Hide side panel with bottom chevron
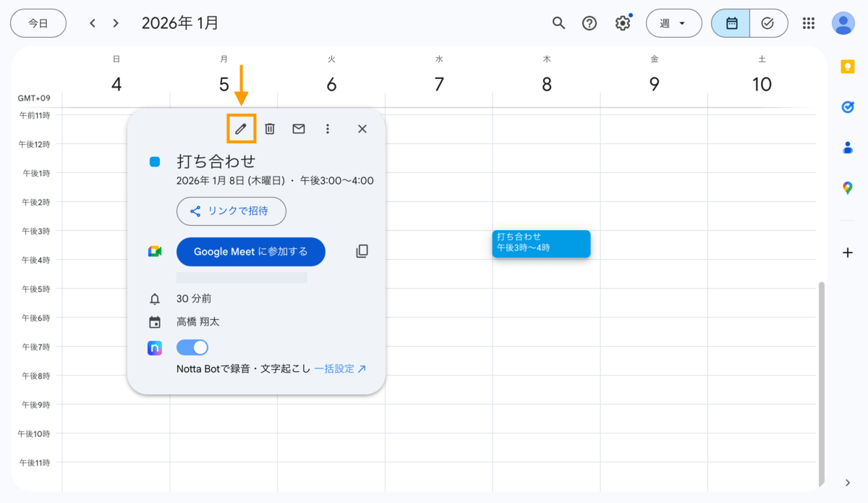The width and height of the screenshot is (868, 503). (848, 483)
